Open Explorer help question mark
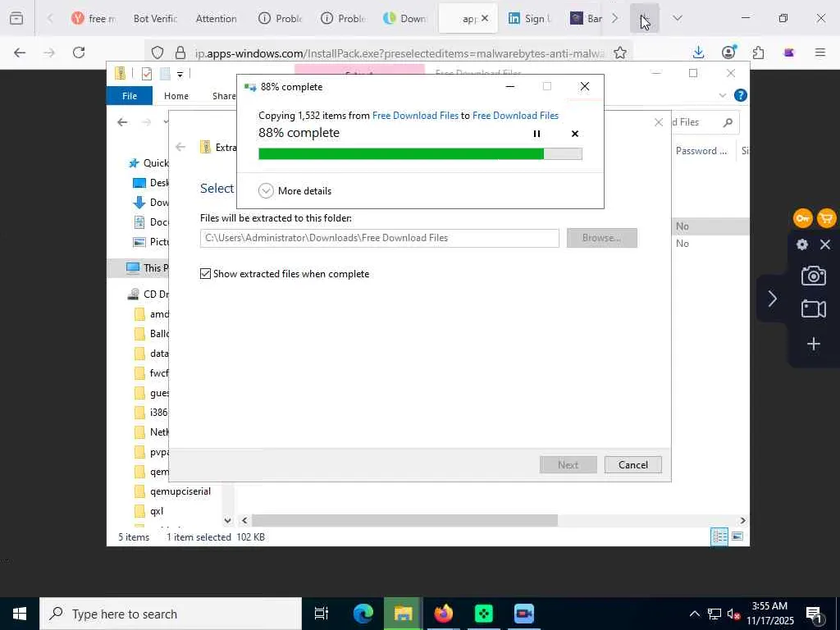Screen dimensions: 840x630 click(x=741, y=95)
